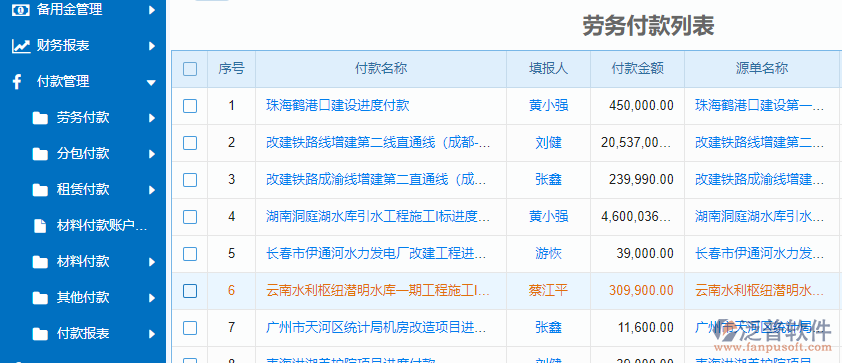Screen dimensions: 842x363
Task: Select the 付款管理 menu
Action: (x=63, y=82)
